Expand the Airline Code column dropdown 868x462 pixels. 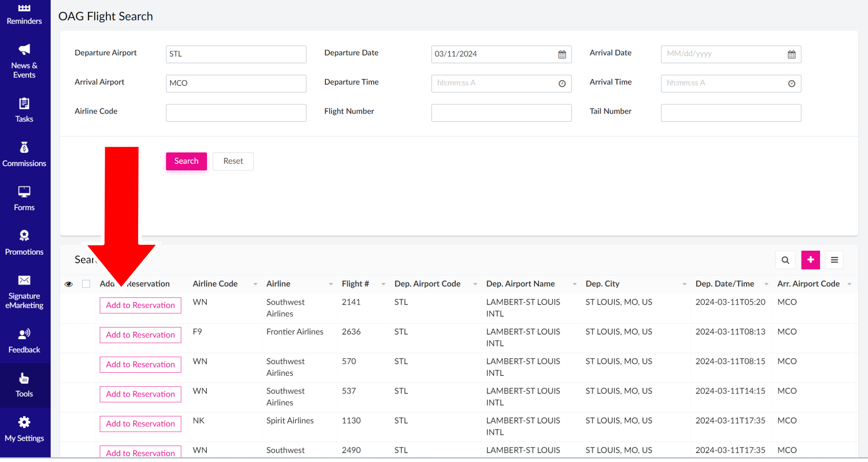(255, 284)
